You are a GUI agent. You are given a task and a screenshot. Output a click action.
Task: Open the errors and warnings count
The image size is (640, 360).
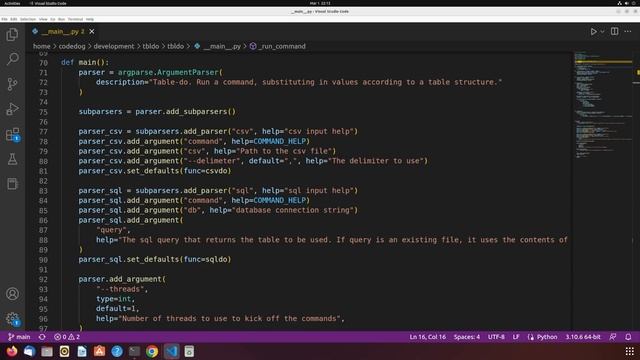(x=67, y=337)
